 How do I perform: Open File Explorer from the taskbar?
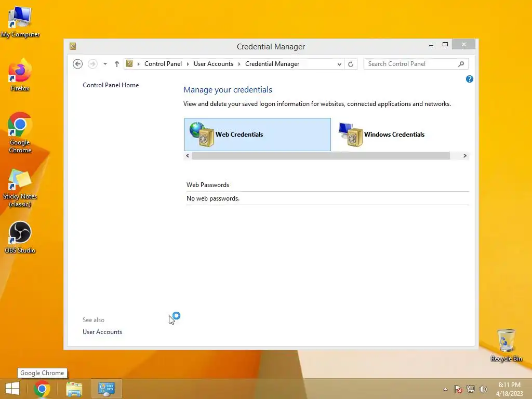(x=74, y=389)
